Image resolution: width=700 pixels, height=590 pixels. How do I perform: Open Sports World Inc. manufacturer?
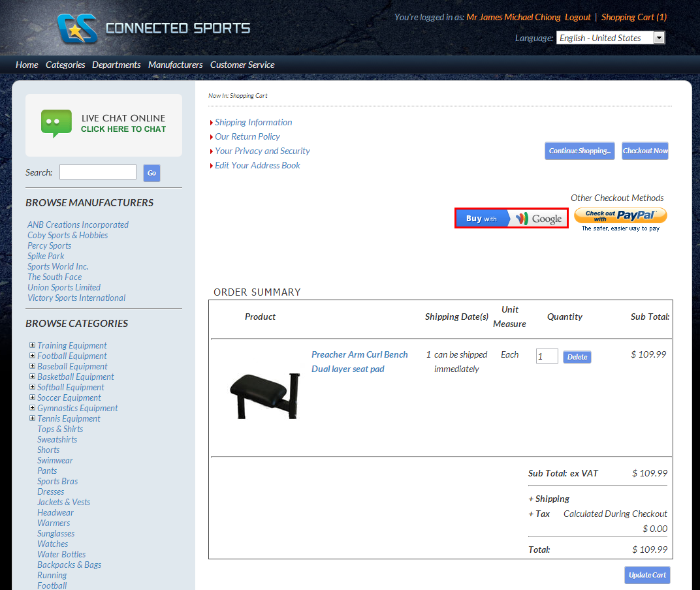tap(58, 266)
